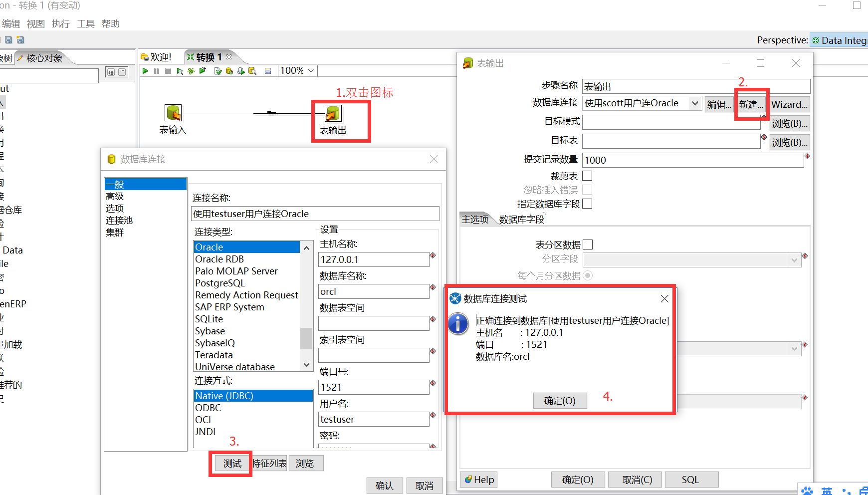This screenshot has width=868, height=495.
Task: Click 确认 in the 数据库连接 dialog
Action: (384, 486)
